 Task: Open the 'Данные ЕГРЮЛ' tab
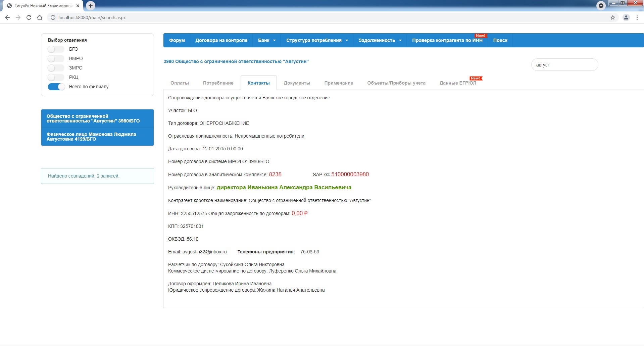point(457,83)
